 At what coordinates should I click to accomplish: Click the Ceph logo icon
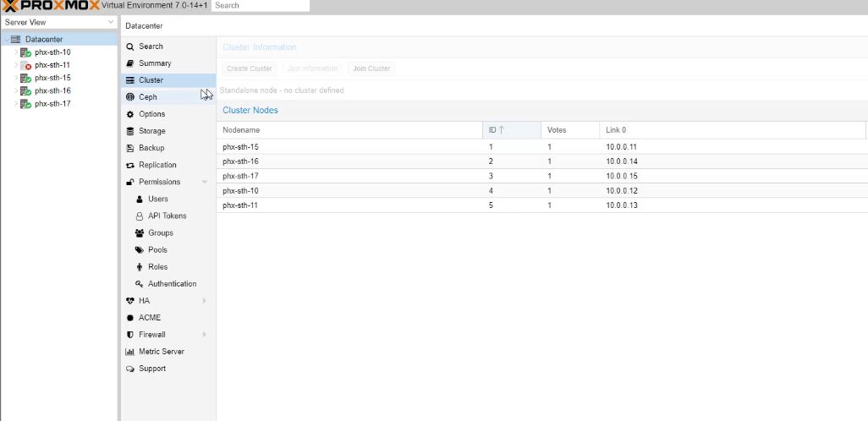pyautogui.click(x=130, y=97)
